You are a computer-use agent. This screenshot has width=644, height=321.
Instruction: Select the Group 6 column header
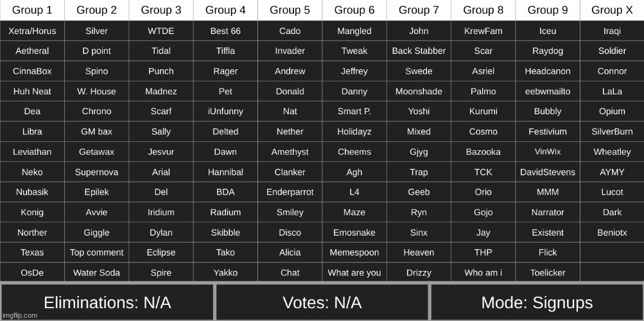(x=354, y=10)
